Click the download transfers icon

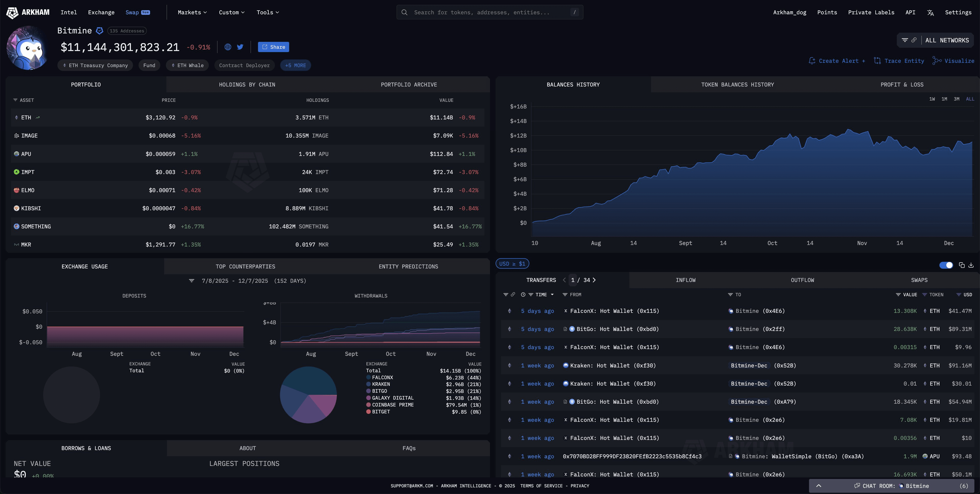click(971, 265)
